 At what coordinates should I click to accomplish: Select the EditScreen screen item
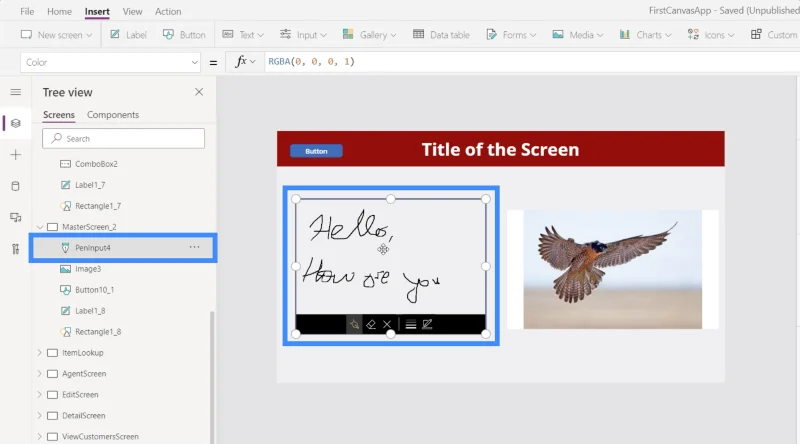click(x=80, y=394)
